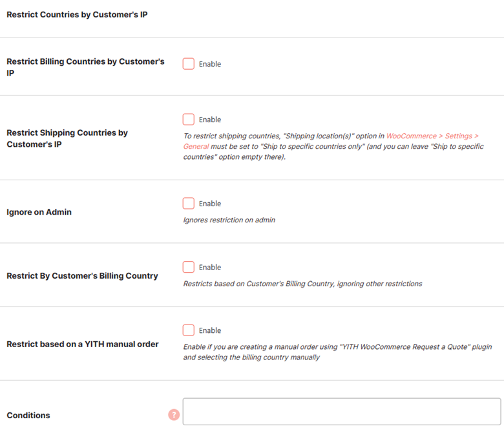Click the Ignore on Admin setting title
The image size is (504, 435).
[x=39, y=212]
